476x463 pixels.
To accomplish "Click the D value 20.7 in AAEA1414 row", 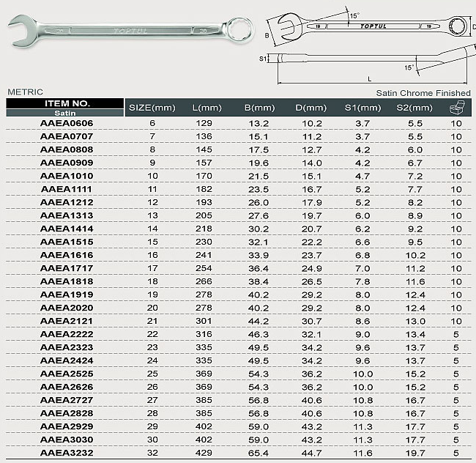I will click(x=312, y=229).
